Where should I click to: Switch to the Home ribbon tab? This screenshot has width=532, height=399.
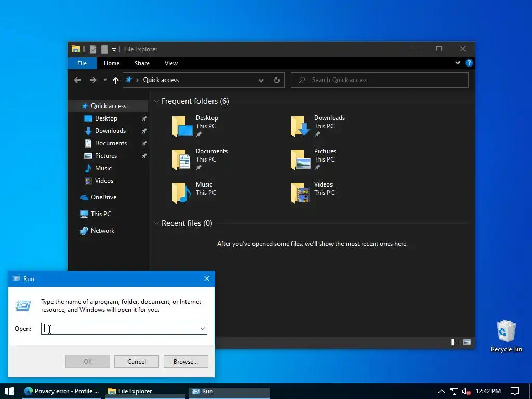[112, 63]
